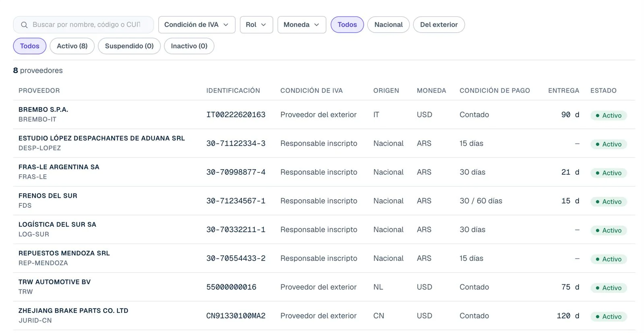Viewport: 644px width, 333px height.
Task: Click payment term 30 / 60 días
Action: point(481,201)
